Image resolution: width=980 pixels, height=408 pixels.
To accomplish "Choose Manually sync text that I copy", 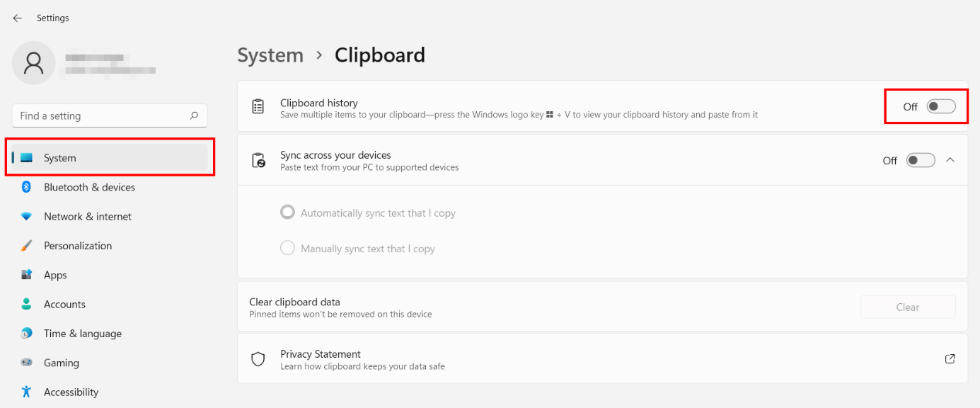I will pyautogui.click(x=357, y=249).
